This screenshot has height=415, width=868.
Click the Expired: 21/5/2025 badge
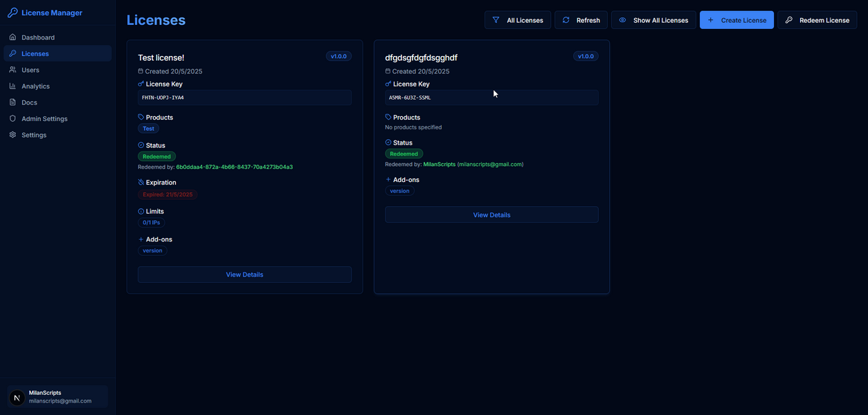click(x=168, y=195)
